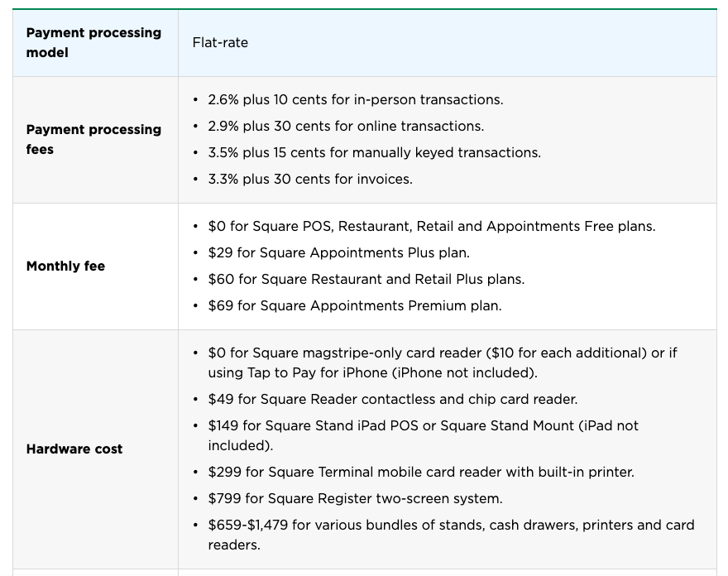Click the 'Payment processing model' row header
This screenshot has height=576, width=728.
point(93,43)
